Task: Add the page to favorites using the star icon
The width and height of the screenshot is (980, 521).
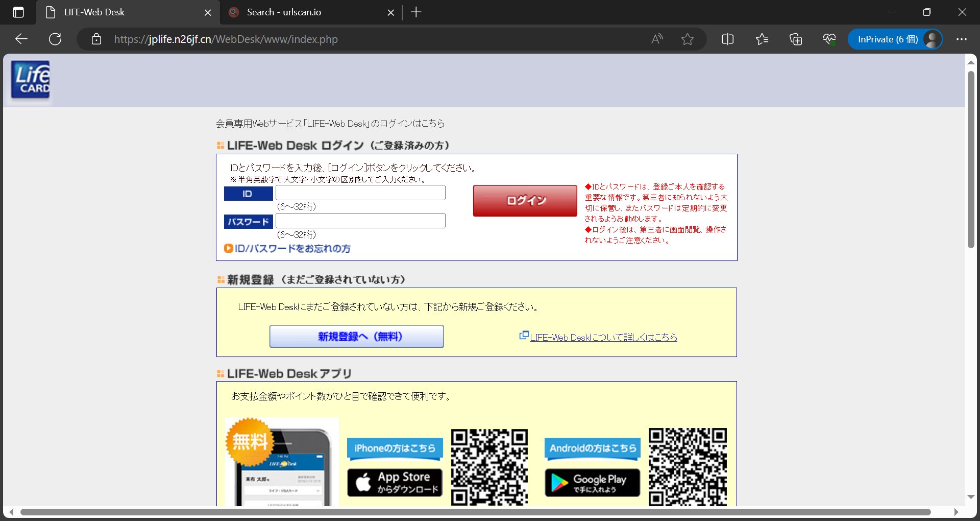Action: (688, 39)
